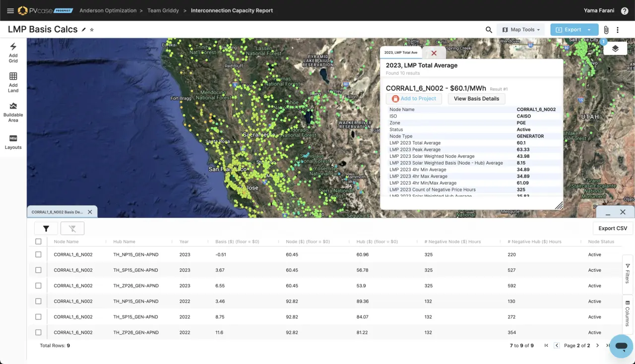Screen dimensions: 635x364
Task: Go to Anderson Optimization breadcrumb
Action: (x=108, y=10)
